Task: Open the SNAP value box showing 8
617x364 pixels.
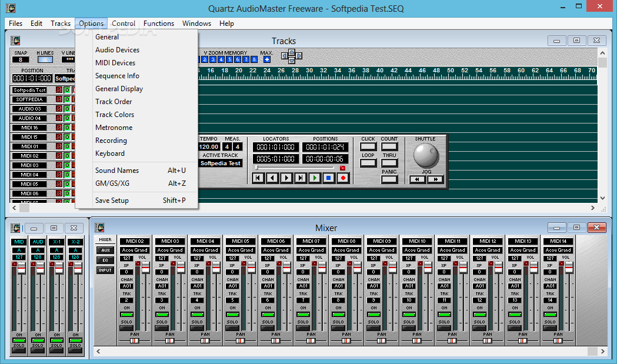Action: pyautogui.click(x=21, y=59)
